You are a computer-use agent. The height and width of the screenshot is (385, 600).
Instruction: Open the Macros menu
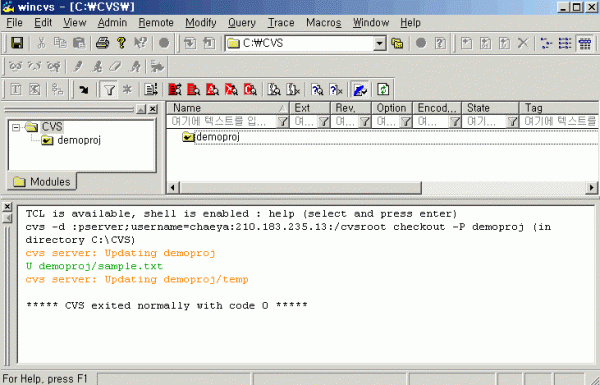coord(324,23)
